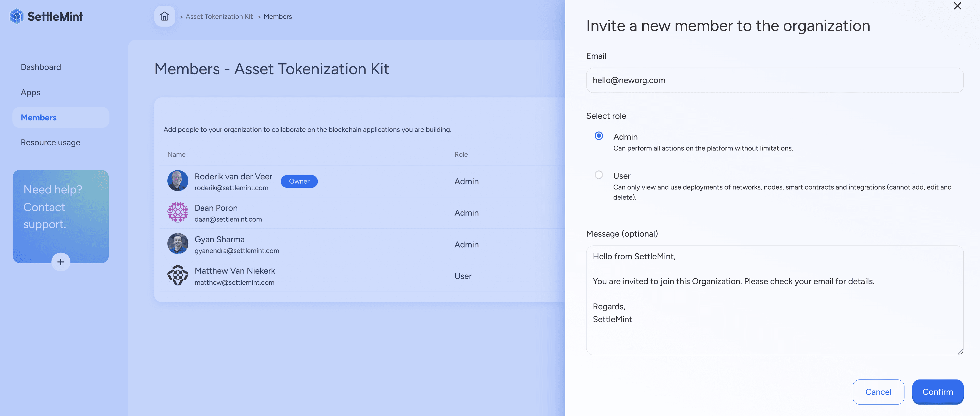980x416 pixels.
Task: Open Daan Poron's avatar
Action: [178, 212]
